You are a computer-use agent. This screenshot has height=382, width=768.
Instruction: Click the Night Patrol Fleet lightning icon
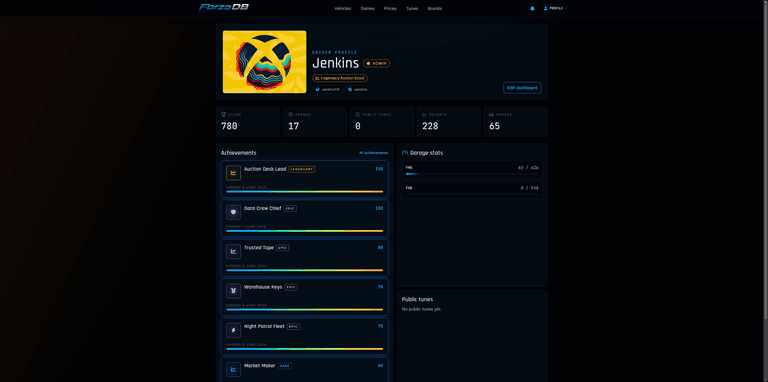coord(233,330)
